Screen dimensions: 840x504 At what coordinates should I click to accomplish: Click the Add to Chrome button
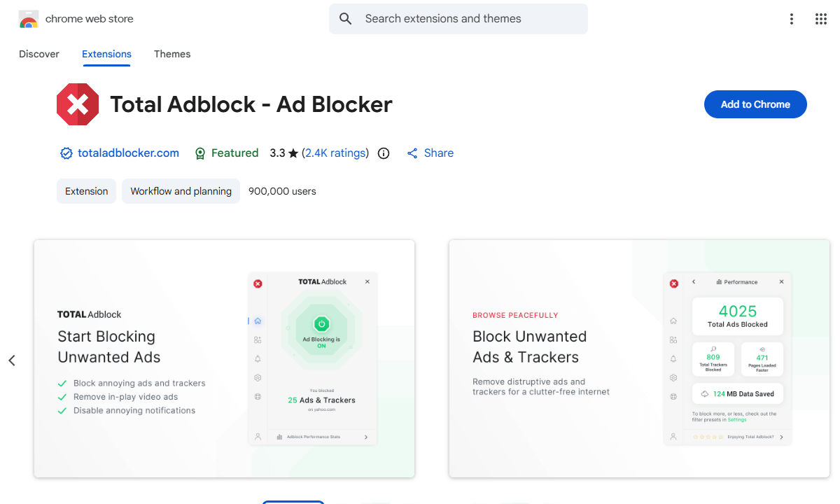pos(755,104)
